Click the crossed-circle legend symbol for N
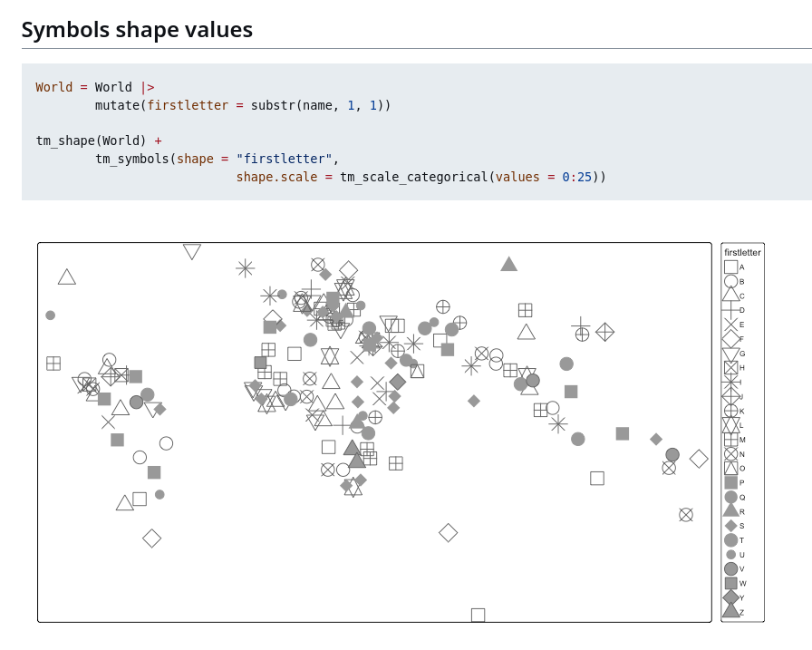Image resolution: width=812 pixels, height=650 pixels. click(730, 454)
